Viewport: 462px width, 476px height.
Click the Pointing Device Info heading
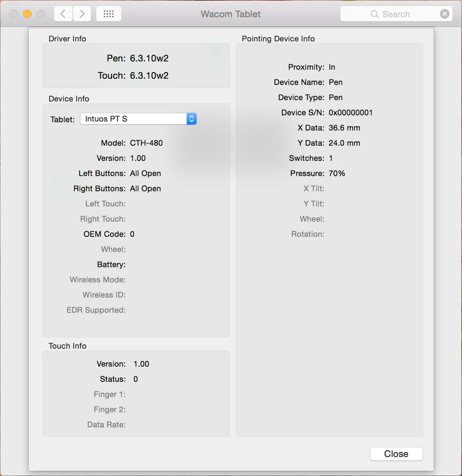[x=278, y=39]
